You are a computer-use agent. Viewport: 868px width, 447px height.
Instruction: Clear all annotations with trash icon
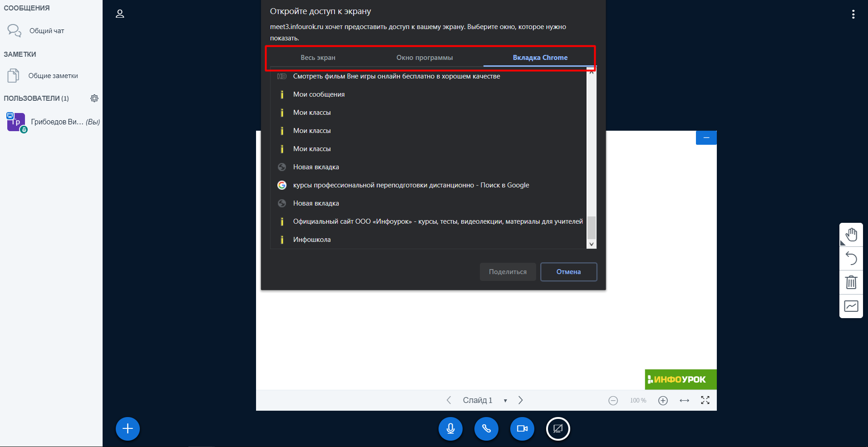851,282
